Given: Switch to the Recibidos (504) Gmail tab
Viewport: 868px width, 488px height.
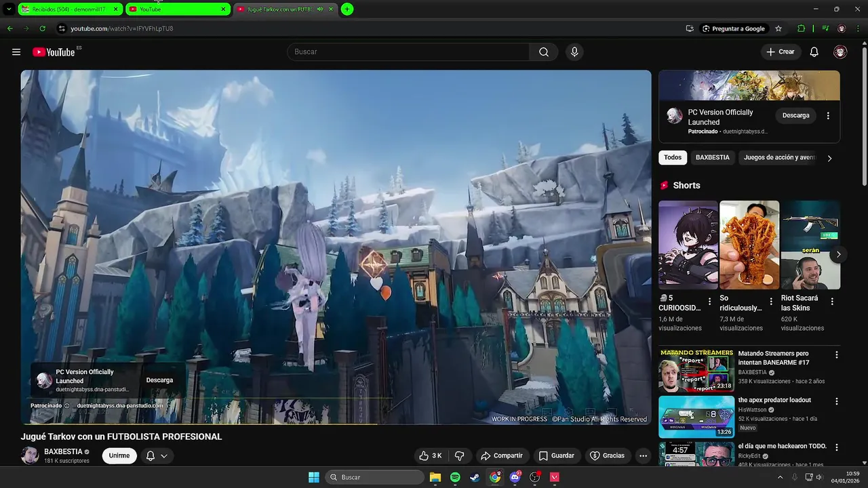Looking at the screenshot, I should tap(70, 9).
